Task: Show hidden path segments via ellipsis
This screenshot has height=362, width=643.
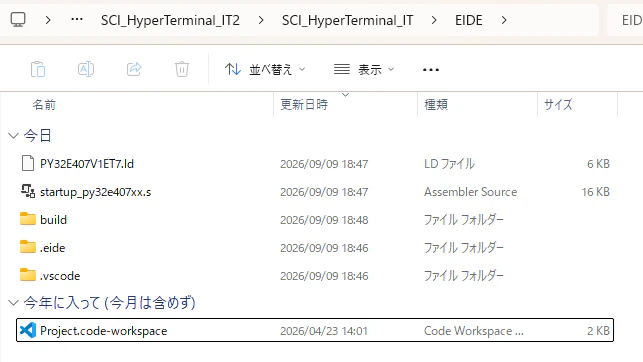Action: coord(77,20)
